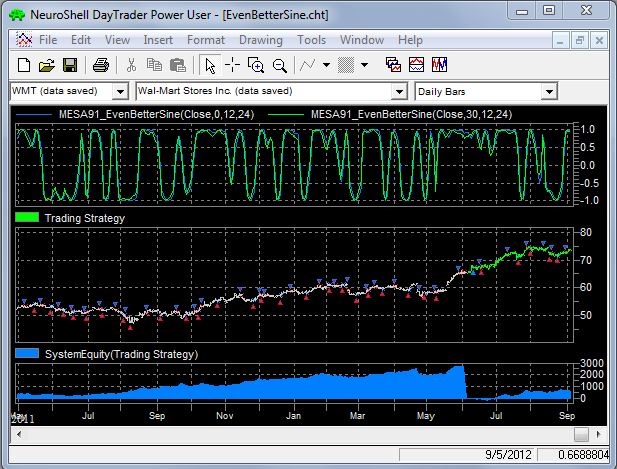Open the Insert menu
The width and height of the screenshot is (617, 469).
tap(158, 40)
